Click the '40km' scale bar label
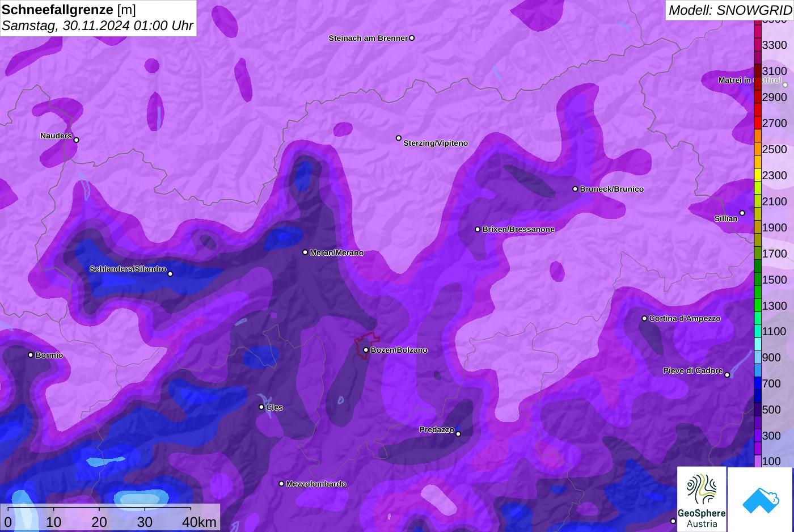Image resolution: width=794 pixels, height=532 pixels. [200, 522]
